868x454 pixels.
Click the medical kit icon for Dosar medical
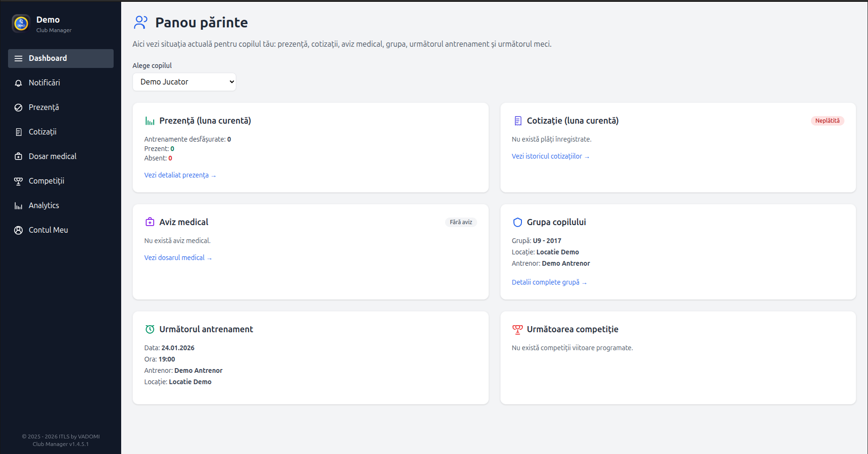click(18, 157)
